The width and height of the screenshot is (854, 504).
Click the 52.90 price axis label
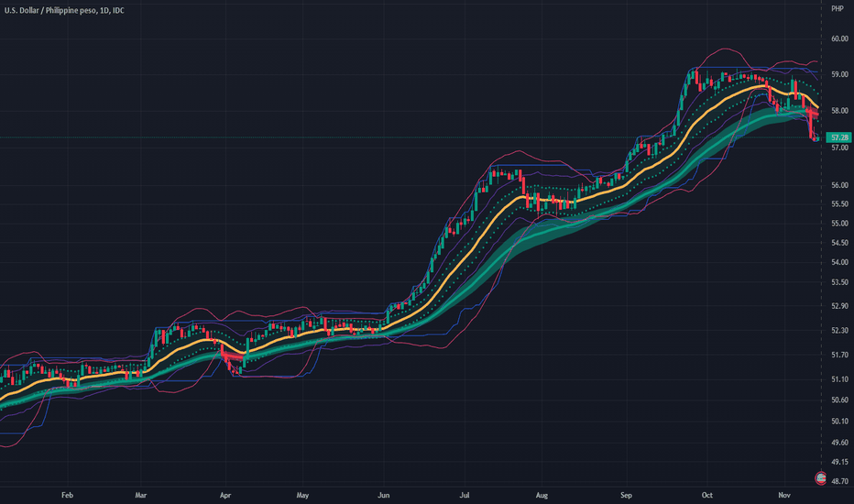tap(839, 306)
